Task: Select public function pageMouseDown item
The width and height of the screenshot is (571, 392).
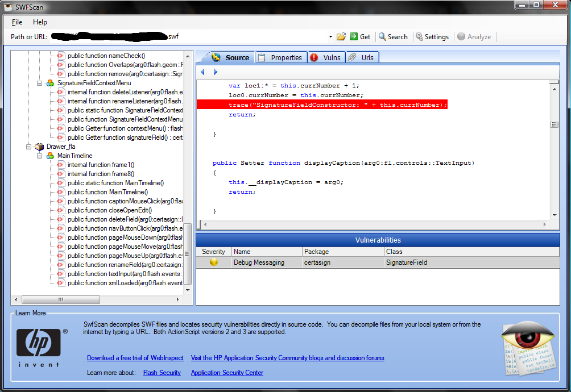Action: point(125,237)
